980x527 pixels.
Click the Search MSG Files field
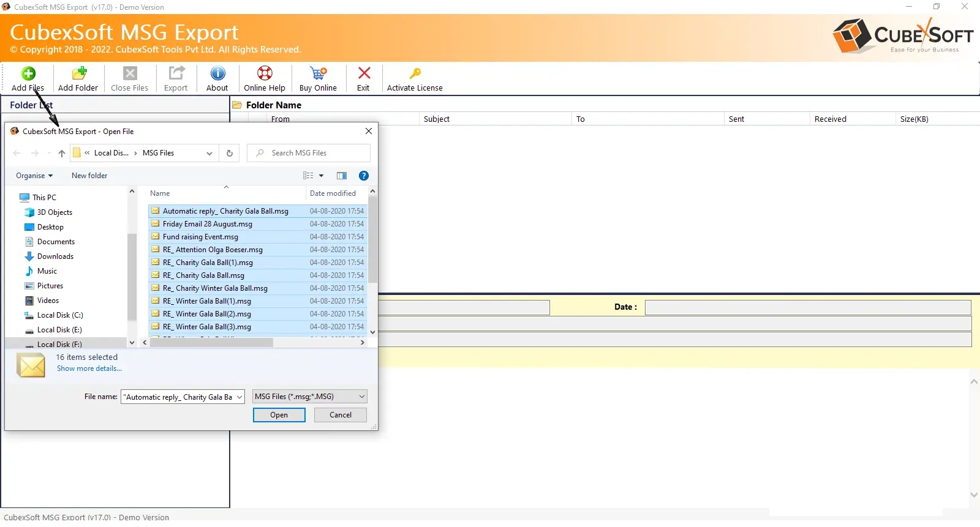309,153
